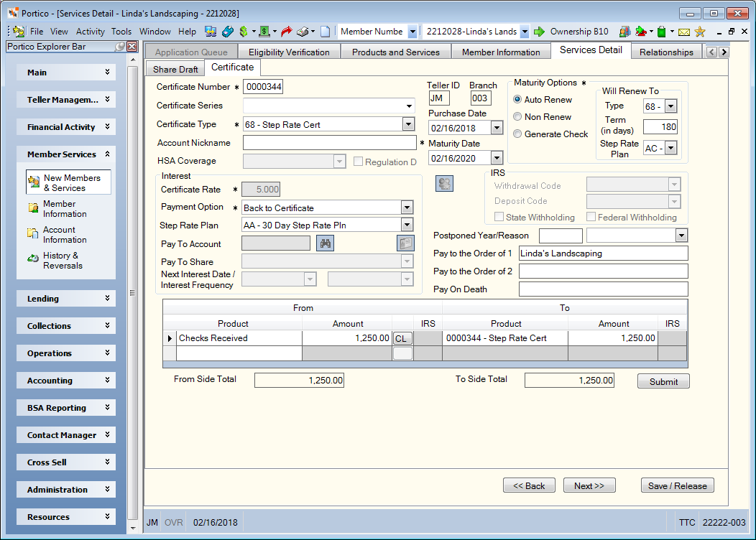Click the binoculars search icon beside Pay To Account
Screen dimensions: 756x540
(325, 243)
